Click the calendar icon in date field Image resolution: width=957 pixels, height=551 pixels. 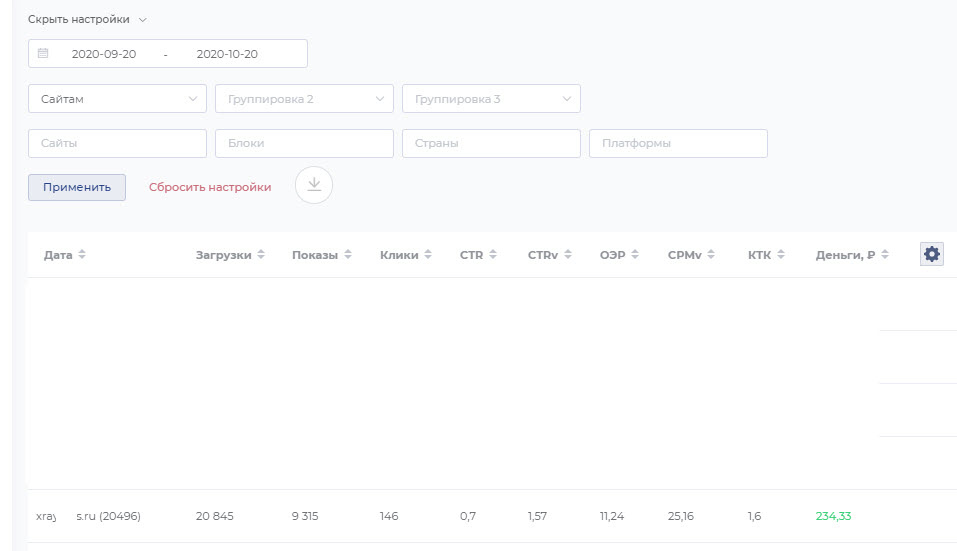[43, 54]
